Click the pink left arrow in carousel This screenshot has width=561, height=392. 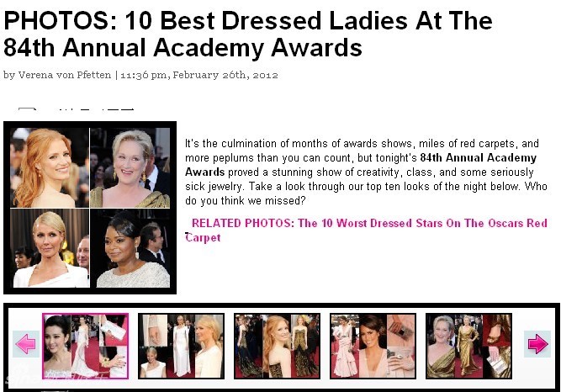(26, 344)
